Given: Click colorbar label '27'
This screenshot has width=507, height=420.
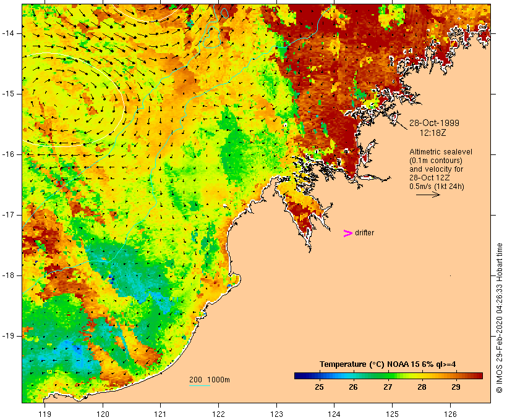Looking at the screenshot, I should click(x=388, y=387).
